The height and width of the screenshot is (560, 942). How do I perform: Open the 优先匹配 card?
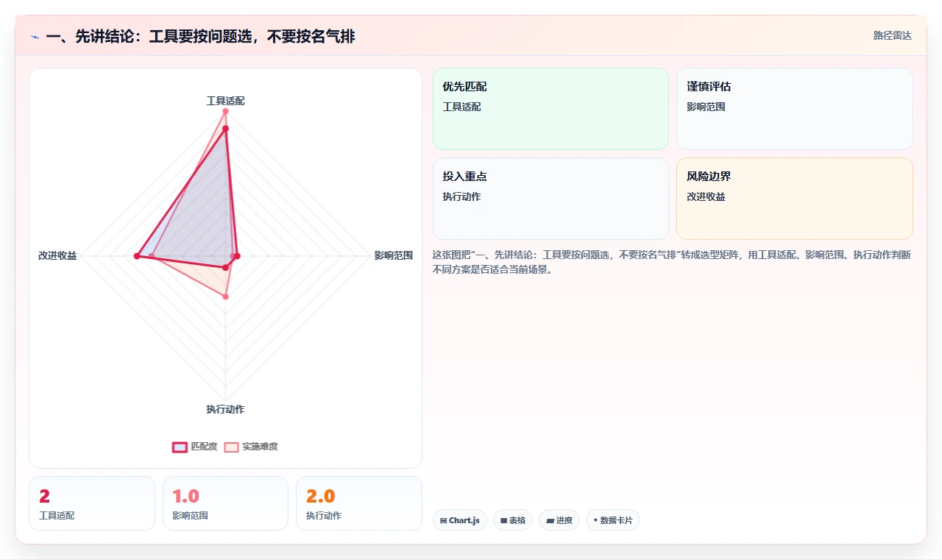point(550,109)
